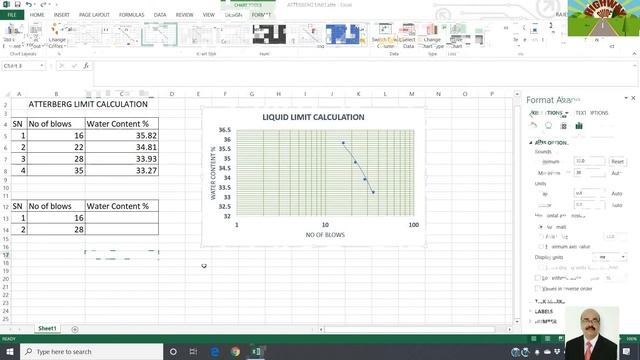Open Windows Start menu

[x=9, y=351]
